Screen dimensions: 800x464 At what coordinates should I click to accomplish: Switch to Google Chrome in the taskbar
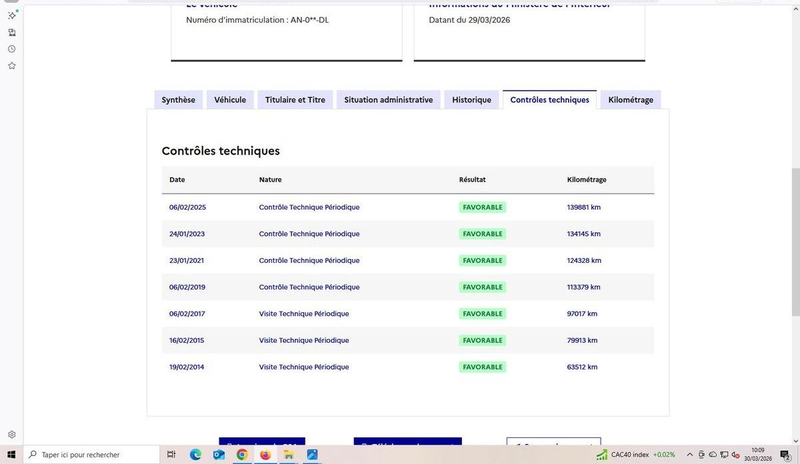click(x=242, y=455)
